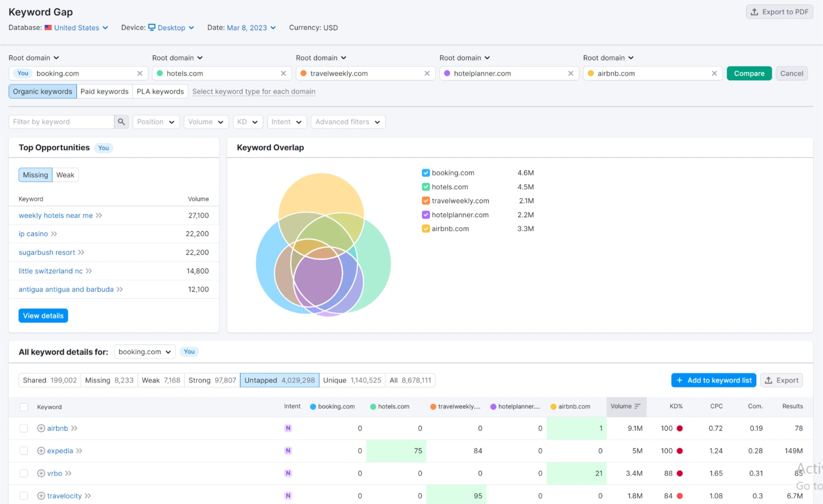
Task: Expand the Advanced filters dropdown
Action: click(348, 122)
